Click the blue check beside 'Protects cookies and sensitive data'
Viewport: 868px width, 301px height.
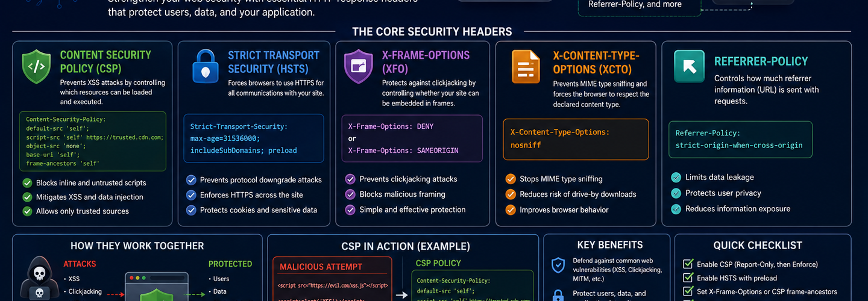point(191,210)
